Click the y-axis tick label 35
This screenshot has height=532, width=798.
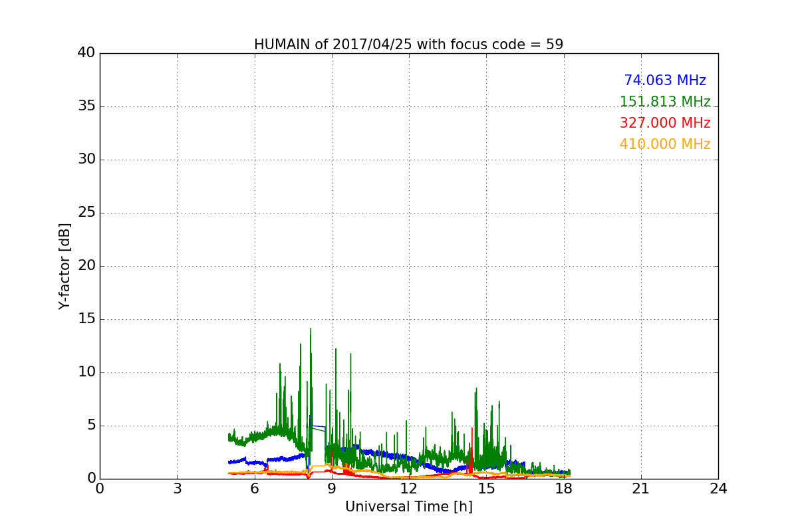(x=86, y=106)
